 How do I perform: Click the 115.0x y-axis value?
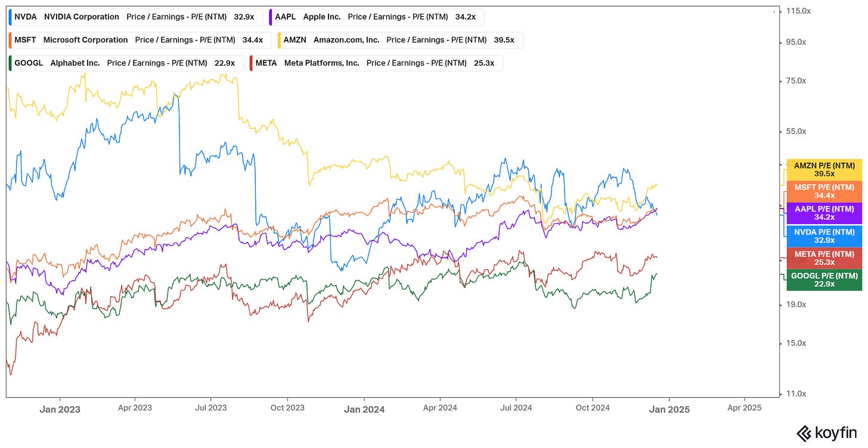coord(798,11)
